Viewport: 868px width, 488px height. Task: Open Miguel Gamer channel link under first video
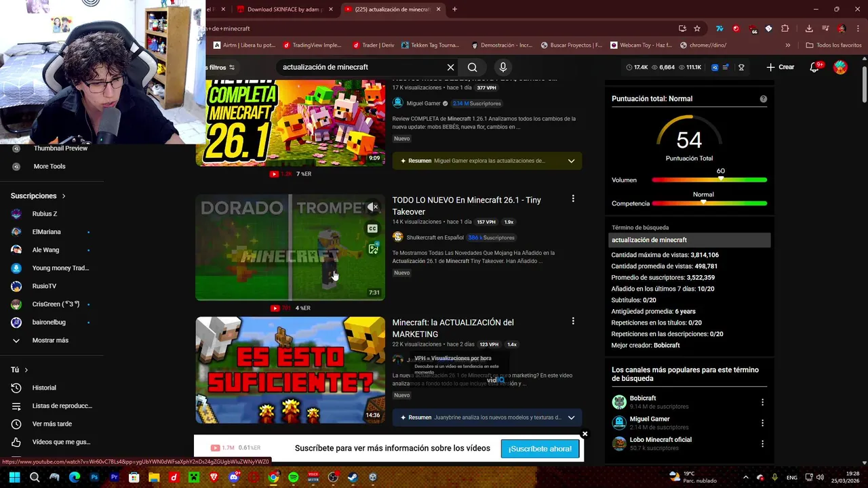click(x=423, y=104)
